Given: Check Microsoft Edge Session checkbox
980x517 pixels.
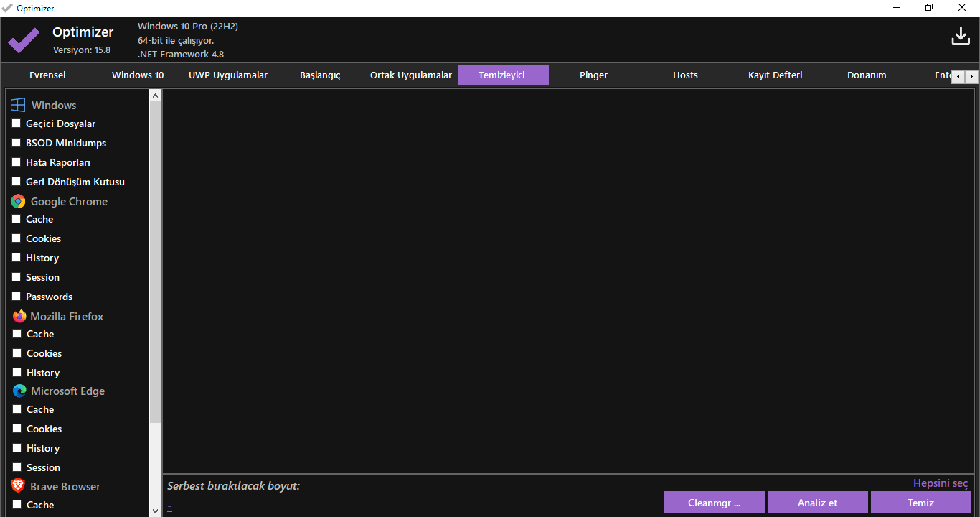Looking at the screenshot, I should coord(17,467).
